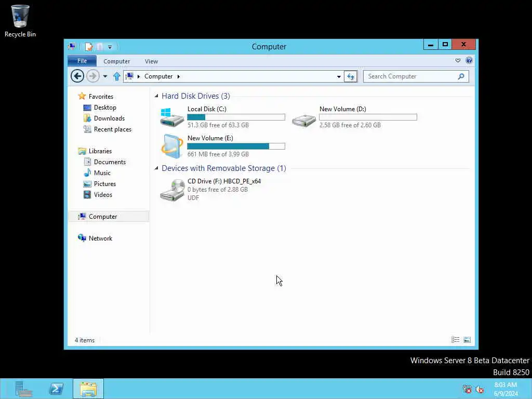The image size is (532, 399).
Task: Click the 'Hard Disk Drives (3)' header
Action: [196, 96]
